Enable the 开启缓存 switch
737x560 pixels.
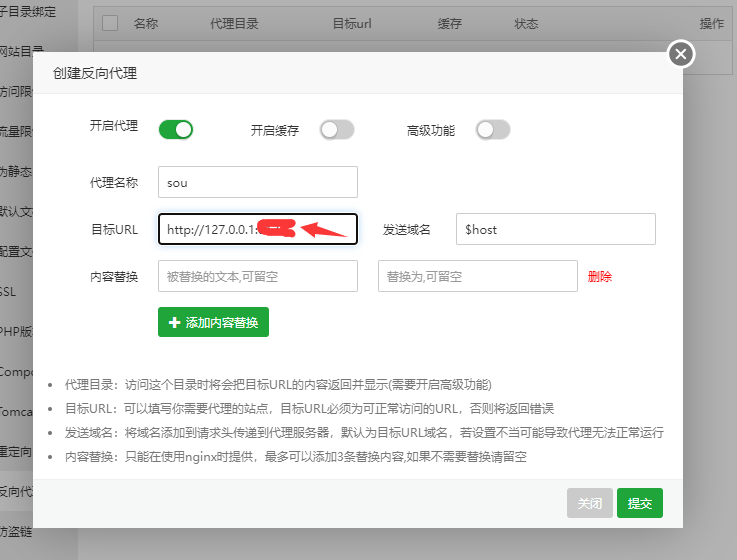tap(337, 130)
